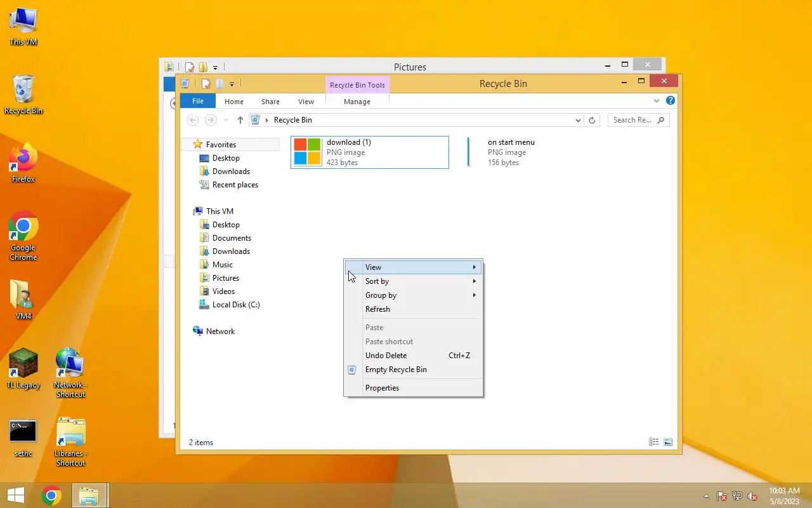Open the File tab in Recycle Bin

[x=198, y=101]
